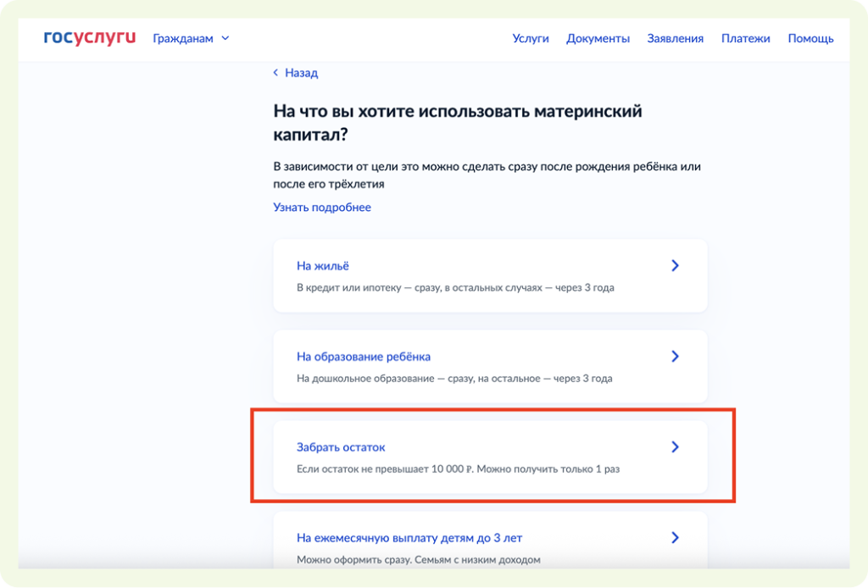Navigate to Платежи
Viewport: 868px width, 588px height.
click(x=745, y=38)
